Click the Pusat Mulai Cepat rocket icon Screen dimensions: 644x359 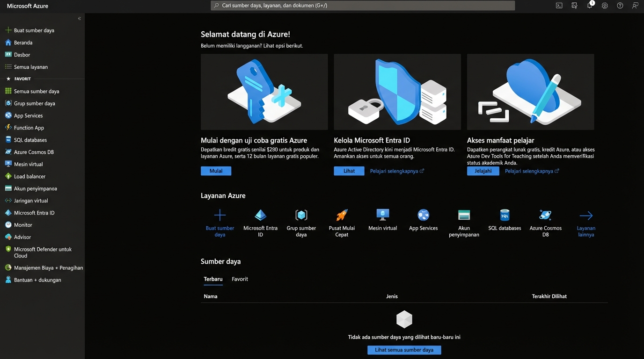(x=342, y=215)
